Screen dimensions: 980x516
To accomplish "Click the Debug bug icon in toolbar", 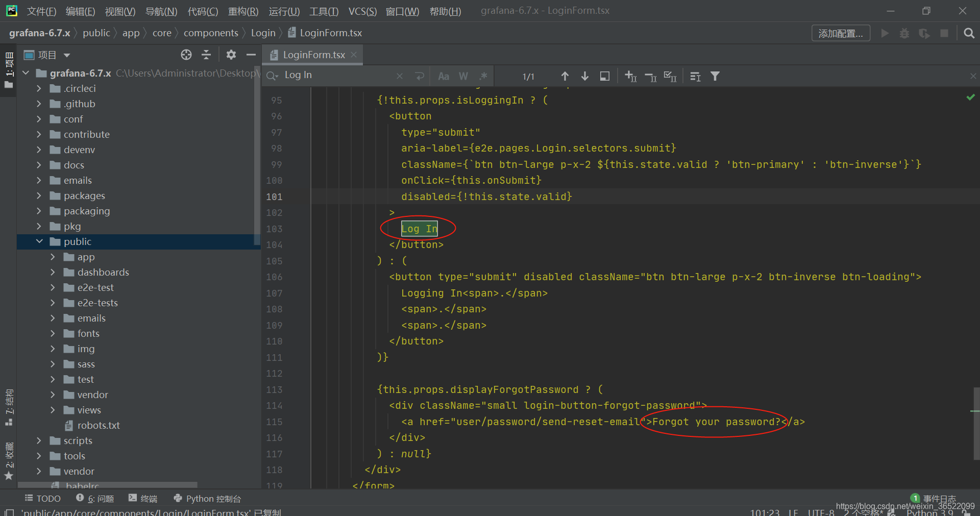I will [904, 33].
